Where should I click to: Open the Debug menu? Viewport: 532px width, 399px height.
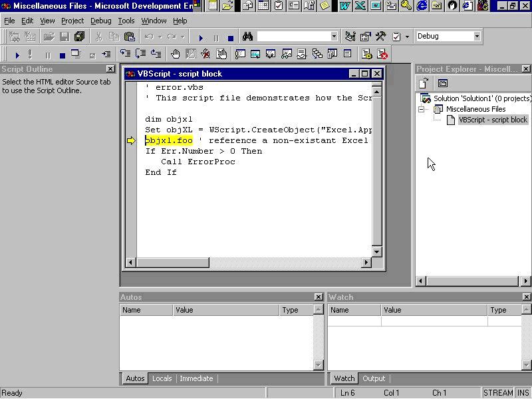[100, 21]
